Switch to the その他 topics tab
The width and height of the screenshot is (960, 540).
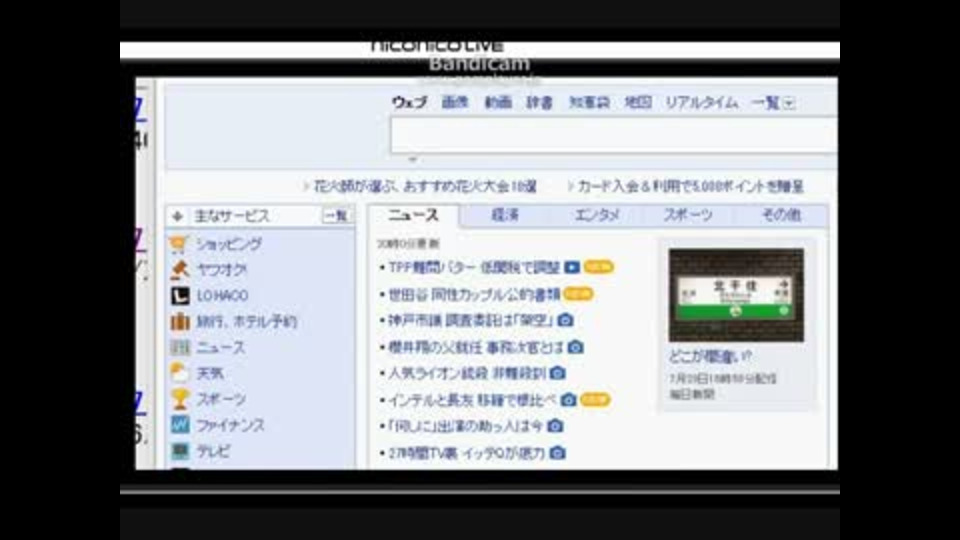tap(781, 215)
